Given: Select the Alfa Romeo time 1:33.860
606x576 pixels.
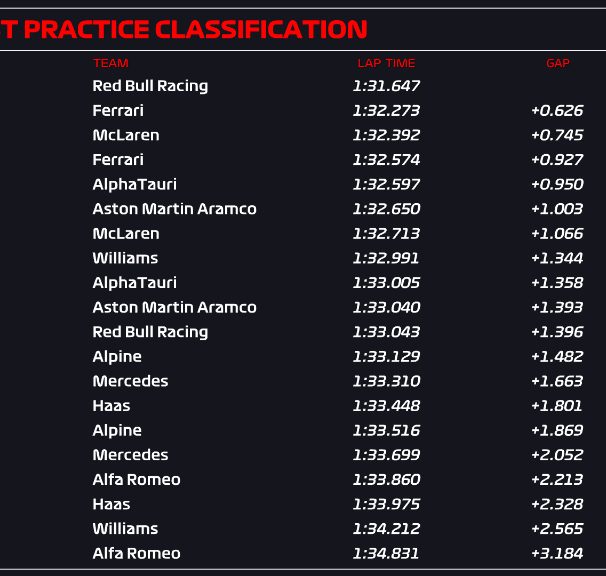Looking at the screenshot, I should point(386,480).
